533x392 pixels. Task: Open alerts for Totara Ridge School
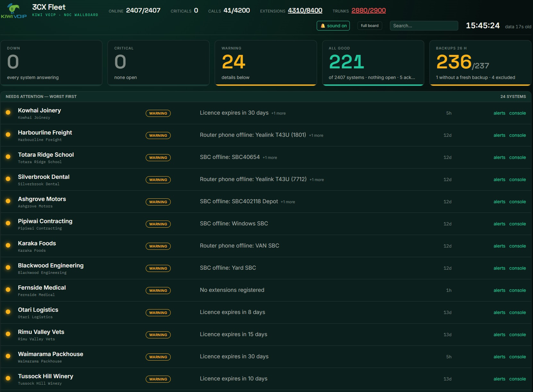point(499,157)
